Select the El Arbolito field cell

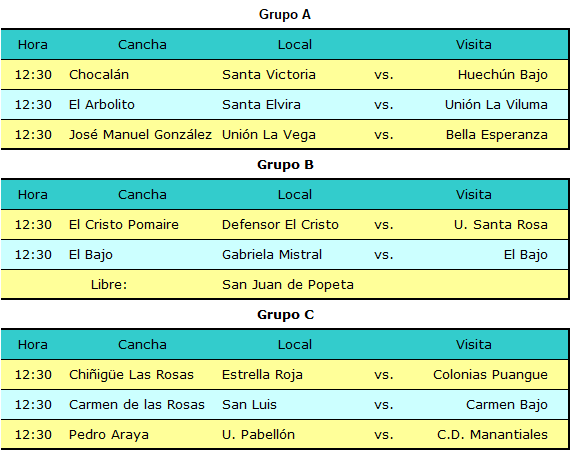click(x=102, y=105)
